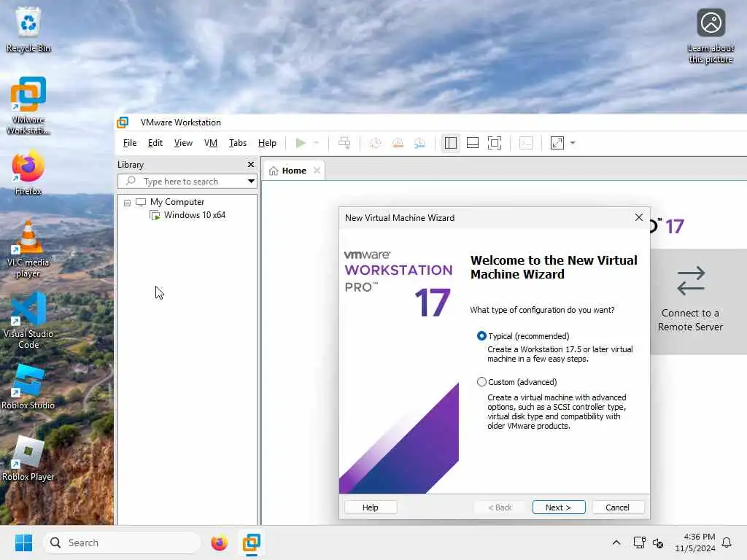Open the stretch display dropdown arrow
The width and height of the screenshot is (747, 560).
(x=573, y=143)
